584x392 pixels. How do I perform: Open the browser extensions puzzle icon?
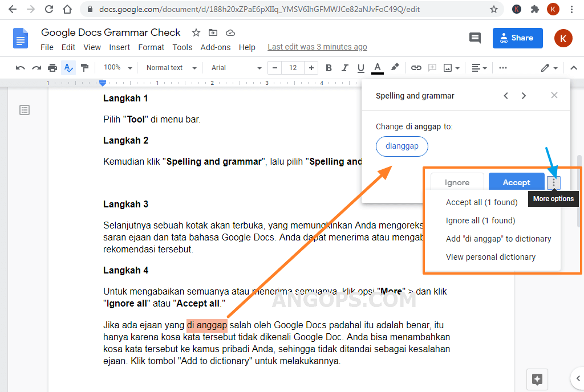535,9
